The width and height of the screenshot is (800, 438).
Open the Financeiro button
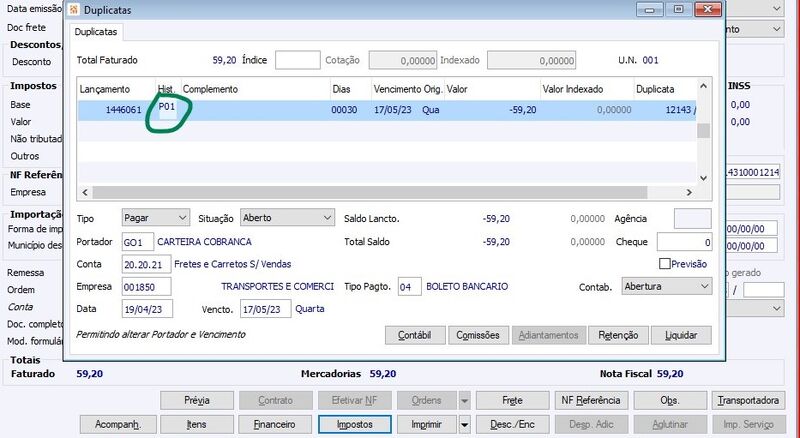click(275, 425)
